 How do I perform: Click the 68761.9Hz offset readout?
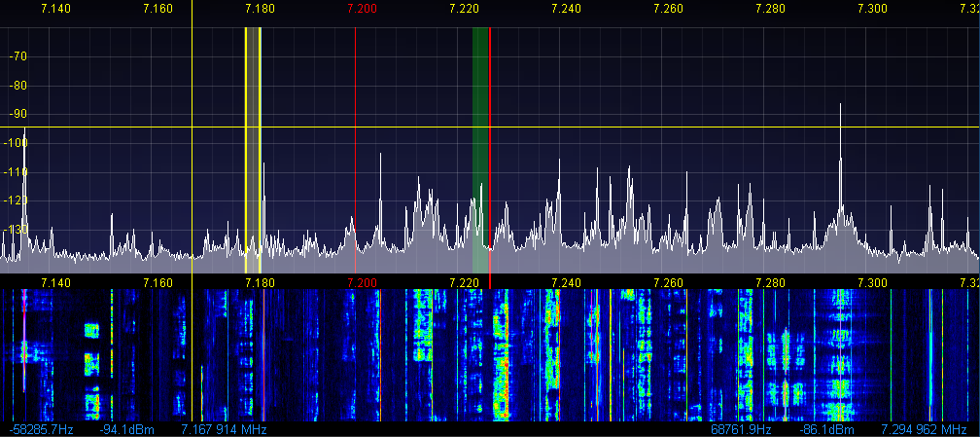(x=741, y=429)
